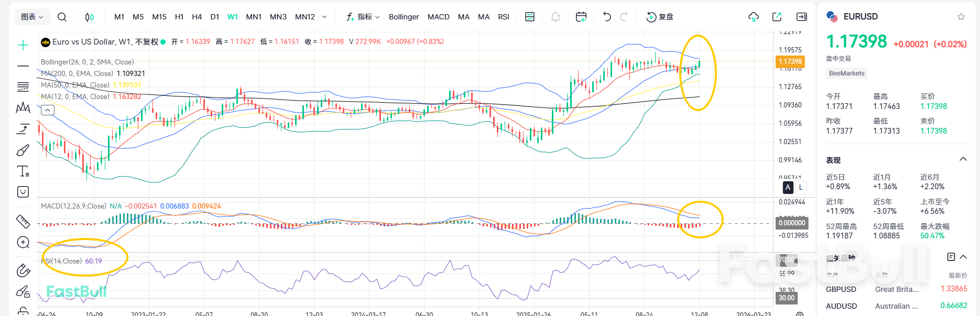Viewport: 980px width, 316px height.
Task: Toggle auto scale with A button
Action: click(788, 187)
